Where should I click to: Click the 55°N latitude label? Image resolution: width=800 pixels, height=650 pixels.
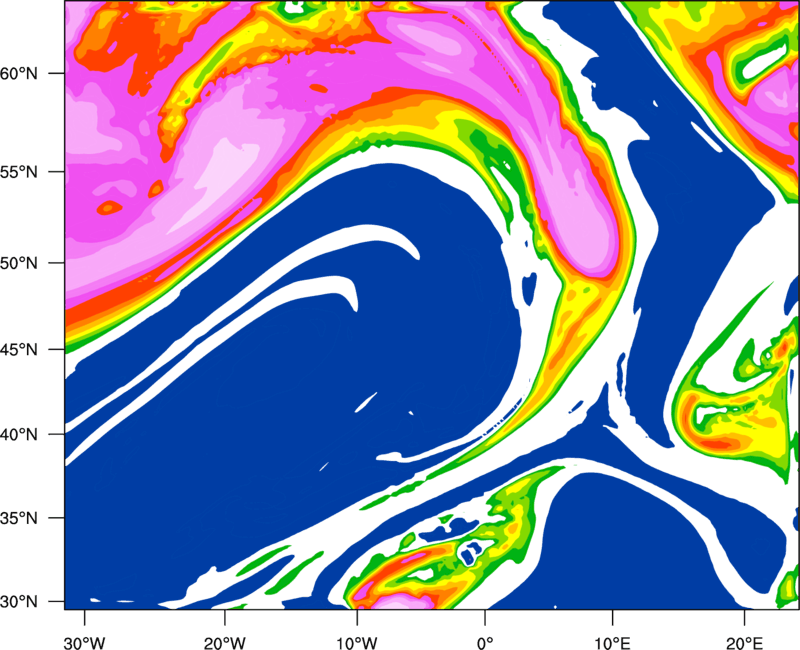pyautogui.click(x=19, y=172)
